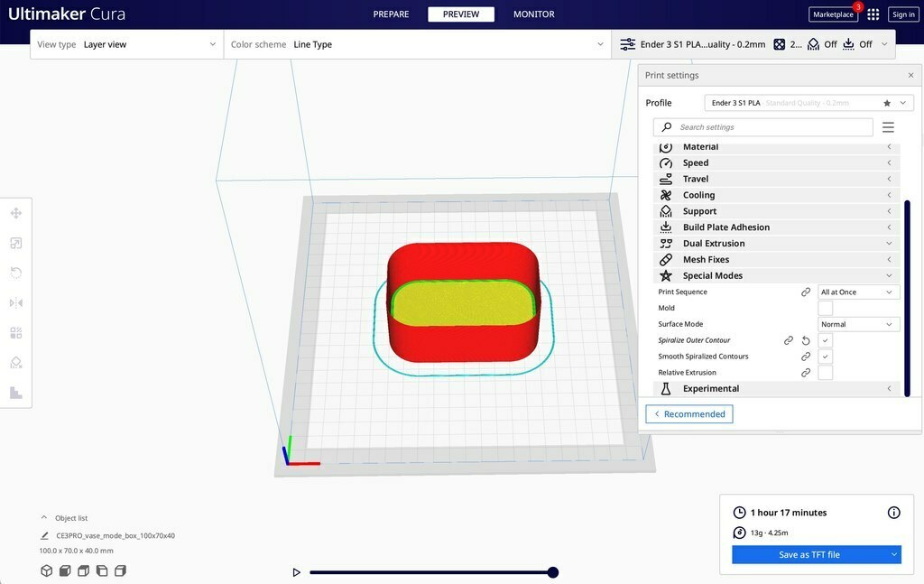This screenshot has width=924, height=584.
Task: Switch to 3D perspective view cube icon
Action: [47, 570]
